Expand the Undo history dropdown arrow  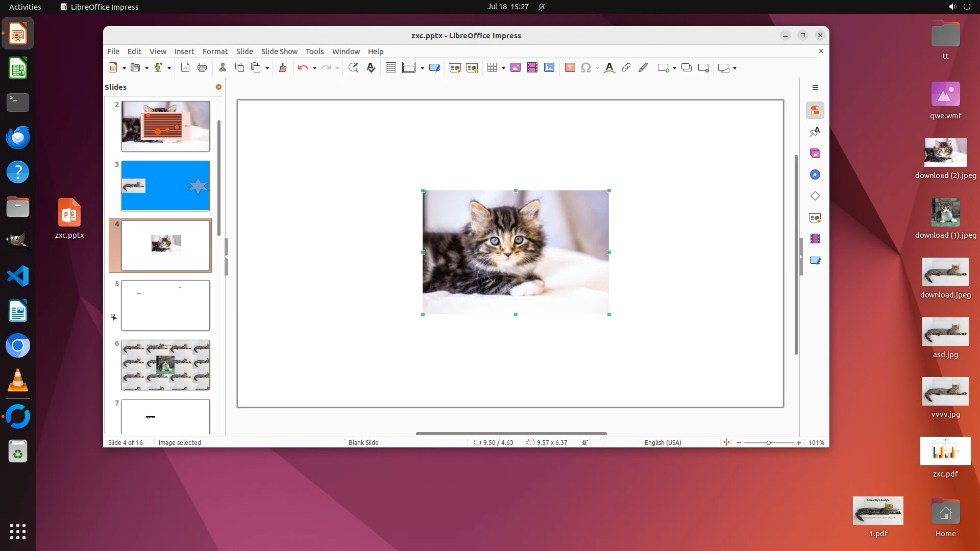coord(314,68)
